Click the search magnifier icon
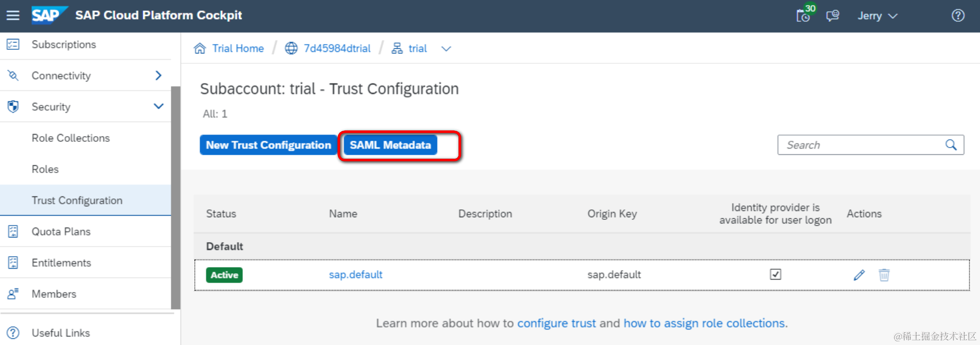Image resolution: width=980 pixels, height=345 pixels. (x=951, y=145)
